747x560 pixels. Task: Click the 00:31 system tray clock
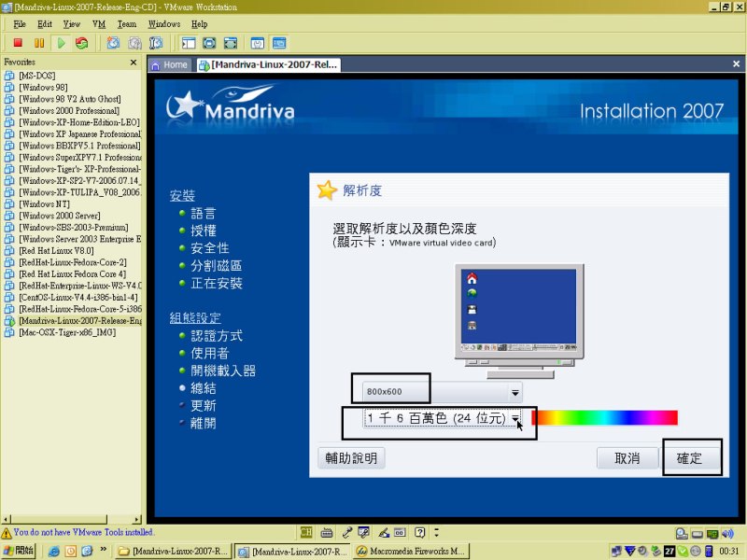click(x=729, y=552)
